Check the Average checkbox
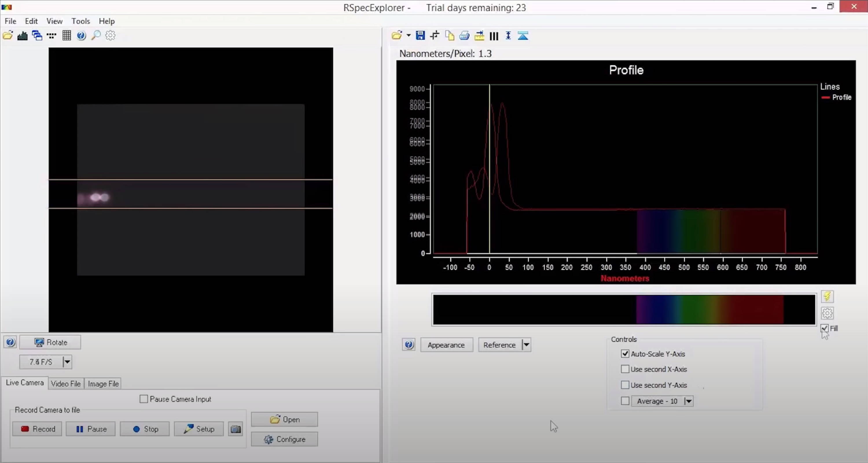This screenshot has width=868, height=463. point(625,401)
